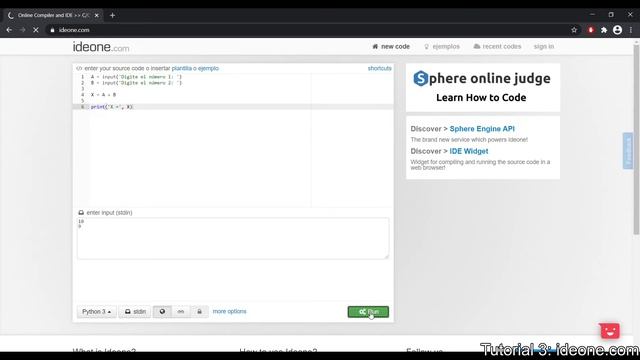Viewport: 640px width, 360px height.
Task: Click the browser forward arrow
Action: 22,30
